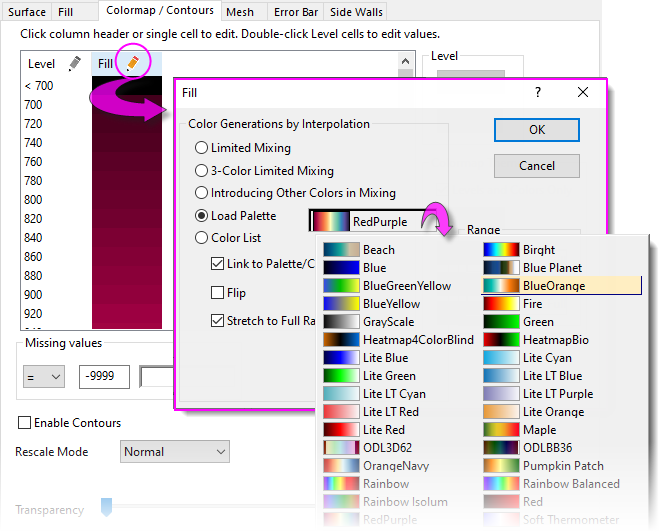This screenshot has height=532, width=662.
Task: Select the Limited Mixing radio option
Action: point(202,148)
